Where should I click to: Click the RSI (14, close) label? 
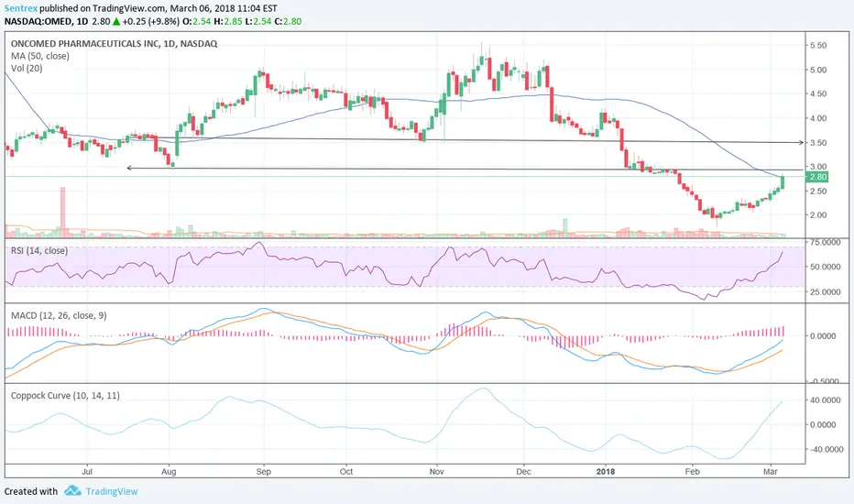click(x=39, y=251)
